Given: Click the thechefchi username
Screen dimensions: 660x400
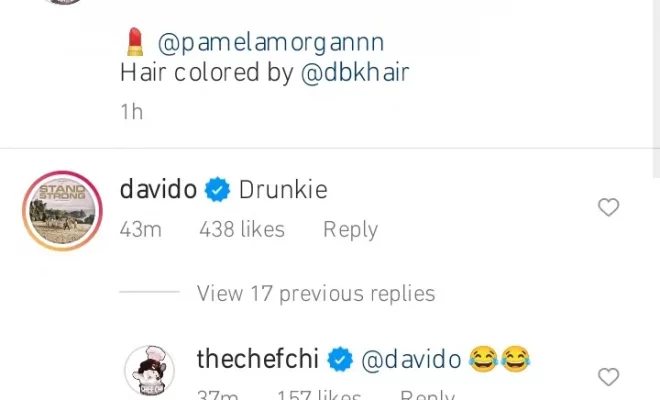Looking at the screenshot, I should [x=258, y=359].
